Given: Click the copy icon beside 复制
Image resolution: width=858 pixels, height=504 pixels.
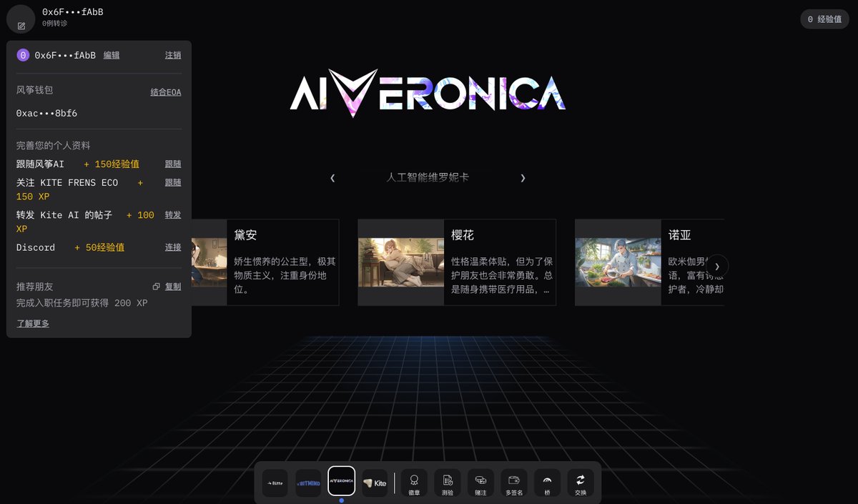Looking at the screenshot, I should coord(156,287).
